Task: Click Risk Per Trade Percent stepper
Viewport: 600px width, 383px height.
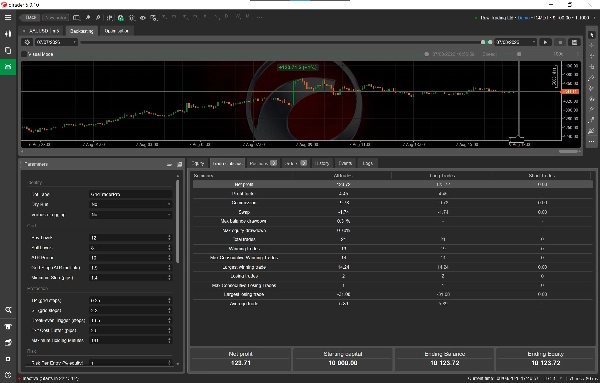Action: [169, 363]
